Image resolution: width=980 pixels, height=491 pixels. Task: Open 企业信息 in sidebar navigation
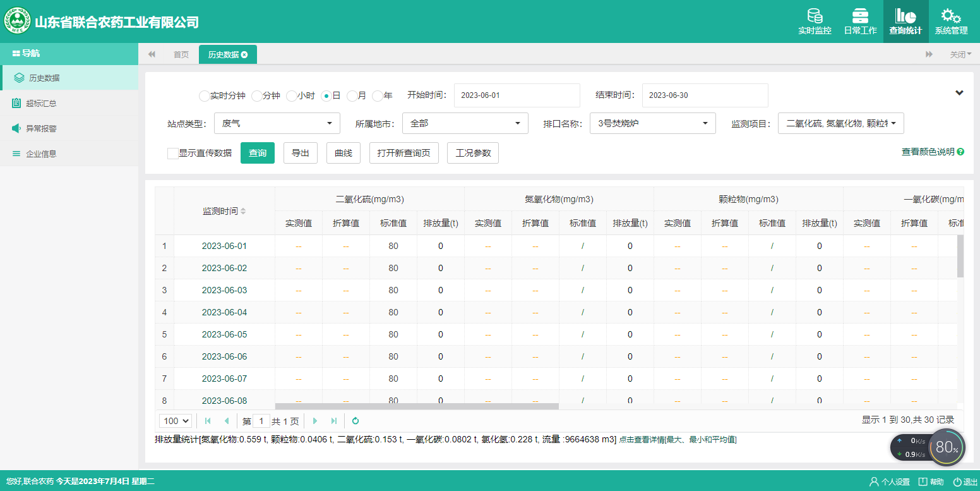point(69,154)
